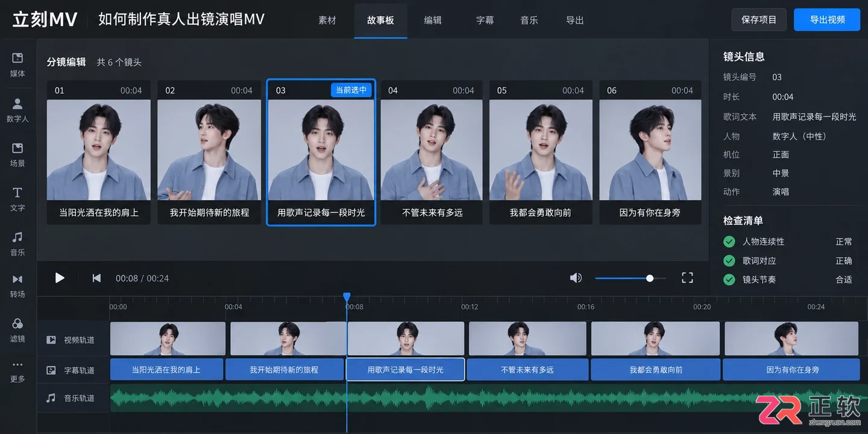Viewport: 868px width, 434px height.
Task: Click the 机位 value 正面
Action: [781, 155]
